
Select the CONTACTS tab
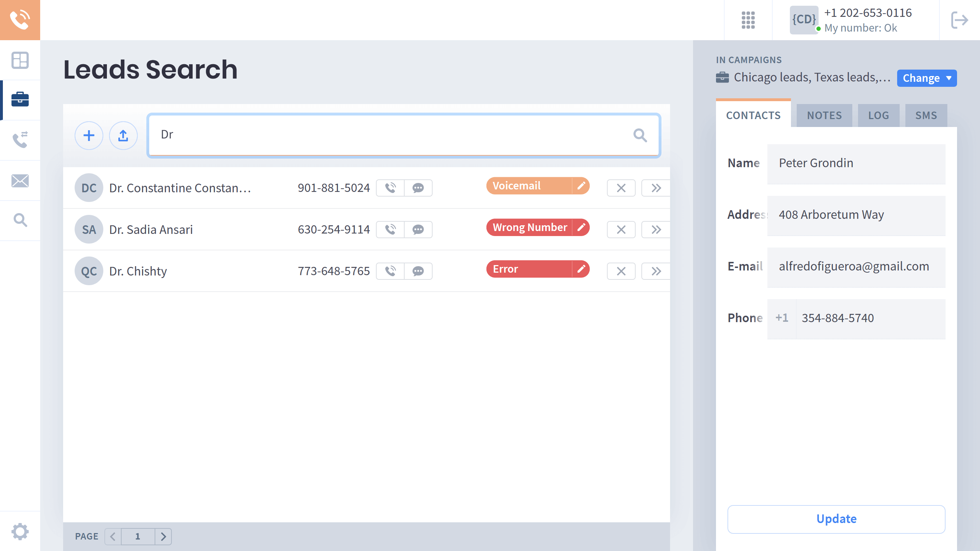point(753,115)
